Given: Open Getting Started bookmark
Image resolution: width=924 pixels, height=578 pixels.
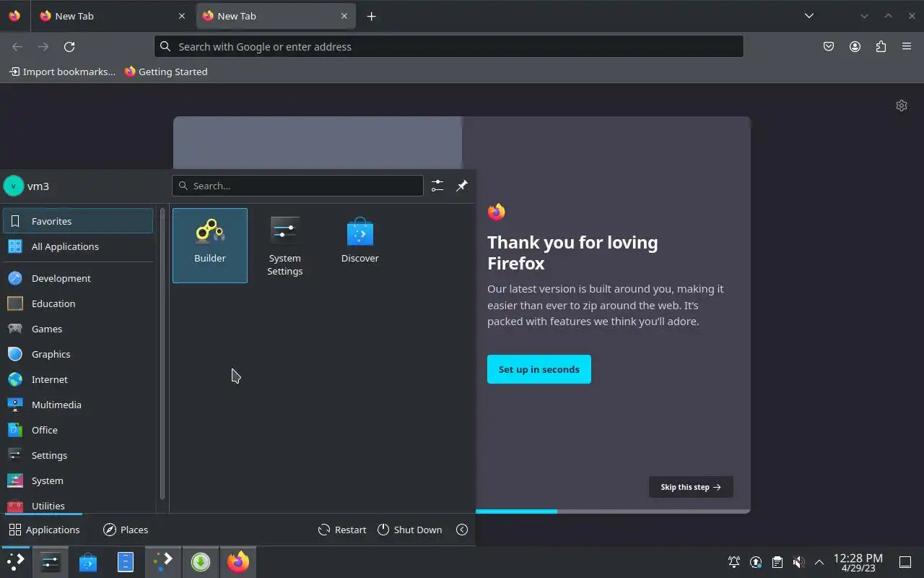Looking at the screenshot, I should (x=166, y=72).
